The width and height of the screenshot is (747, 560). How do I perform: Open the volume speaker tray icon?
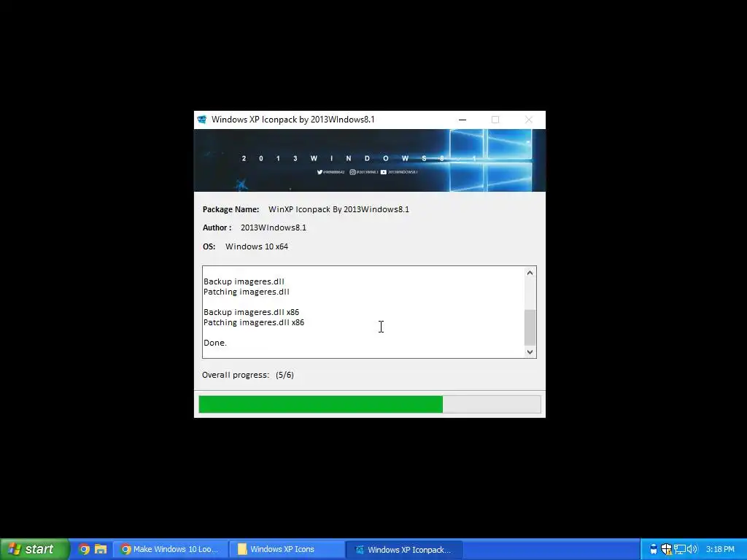[x=692, y=549]
